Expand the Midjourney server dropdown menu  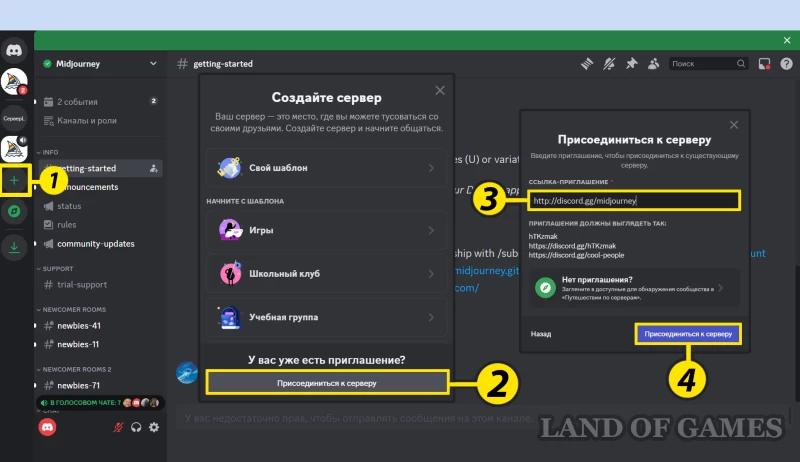(x=153, y=64)
